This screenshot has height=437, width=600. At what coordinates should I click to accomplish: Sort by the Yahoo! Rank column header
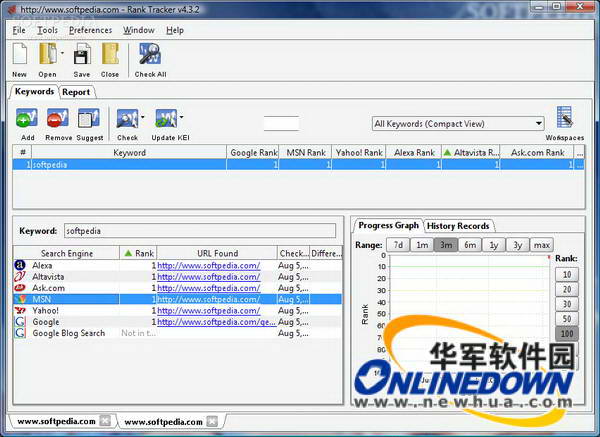pyautogui.click(x=359, y=152)
